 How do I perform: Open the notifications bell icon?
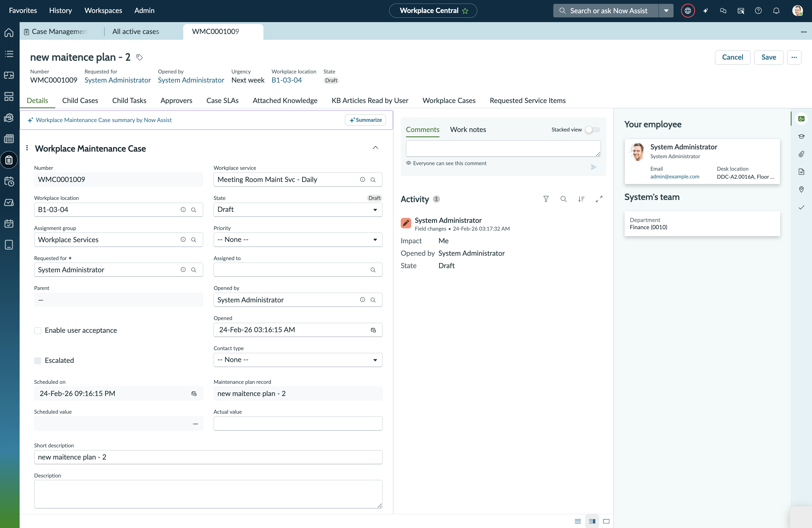pyautogui.click(x=776, y=10)
